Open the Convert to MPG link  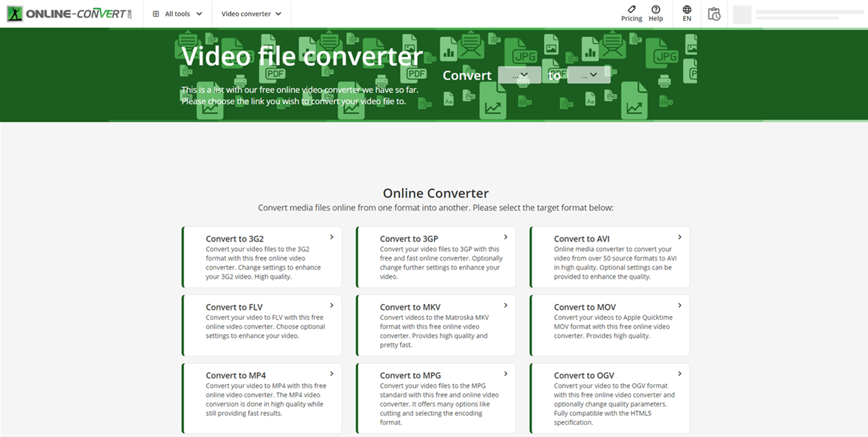[x=410, y=376]
